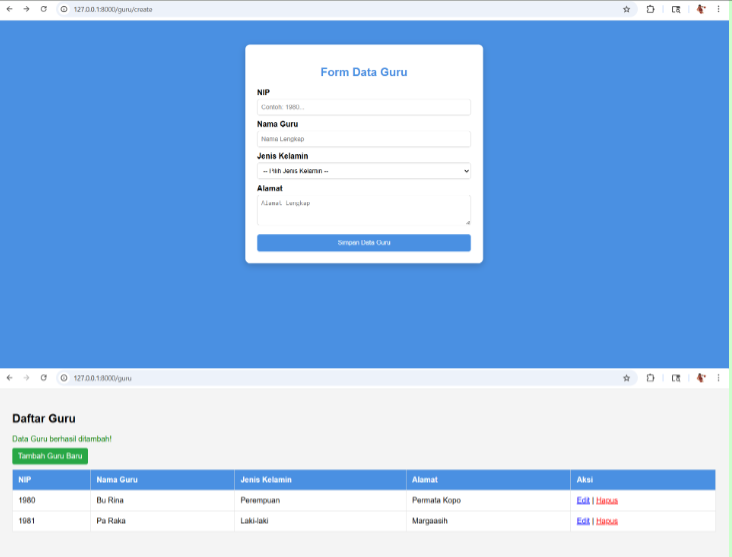Go back in the guru/create browser window
Screen dimensions: 732x557
[x=9, y=9]
